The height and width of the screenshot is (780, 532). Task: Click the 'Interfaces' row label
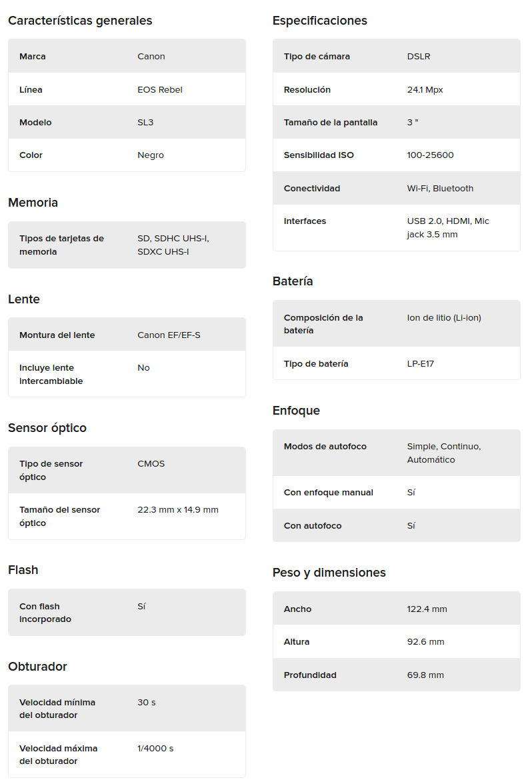pyautogui.click(x=305, y=221)
